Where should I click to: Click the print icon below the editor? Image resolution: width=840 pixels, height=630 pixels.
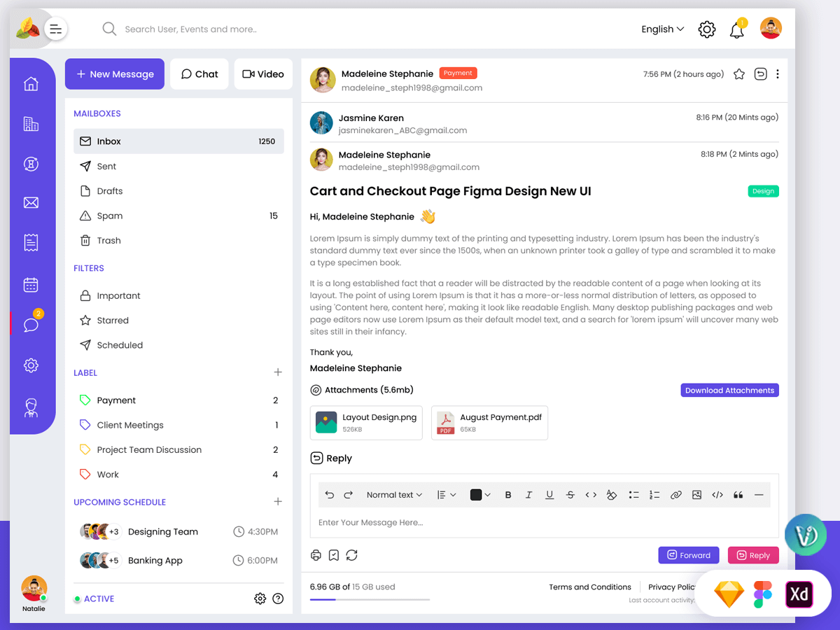point(316,555)
